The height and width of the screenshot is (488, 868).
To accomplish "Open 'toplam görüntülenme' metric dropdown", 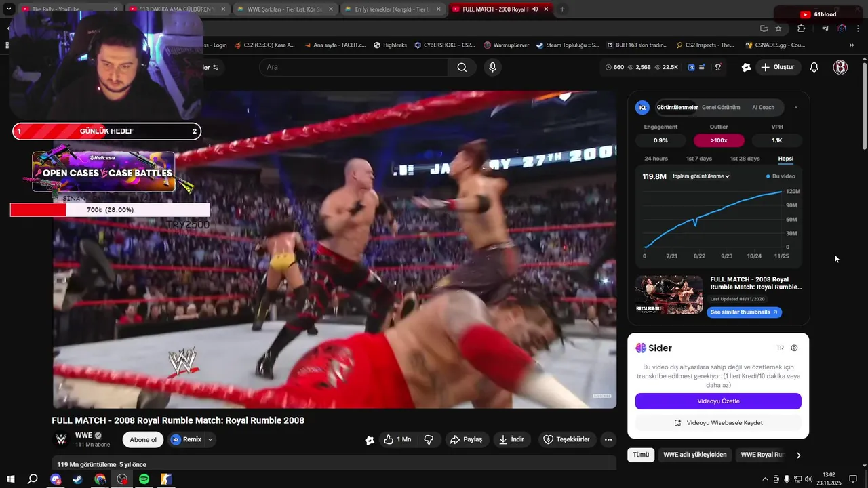I will click(701, 176).
